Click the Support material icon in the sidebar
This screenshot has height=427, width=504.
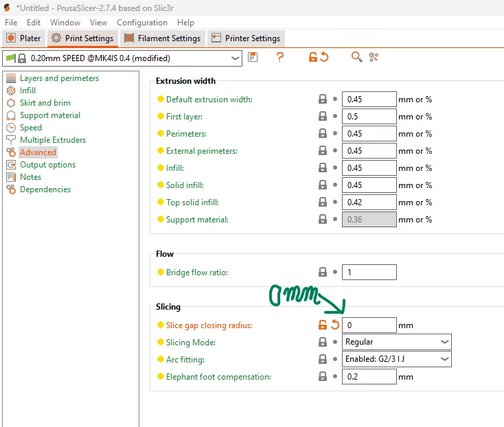point(11,115)
